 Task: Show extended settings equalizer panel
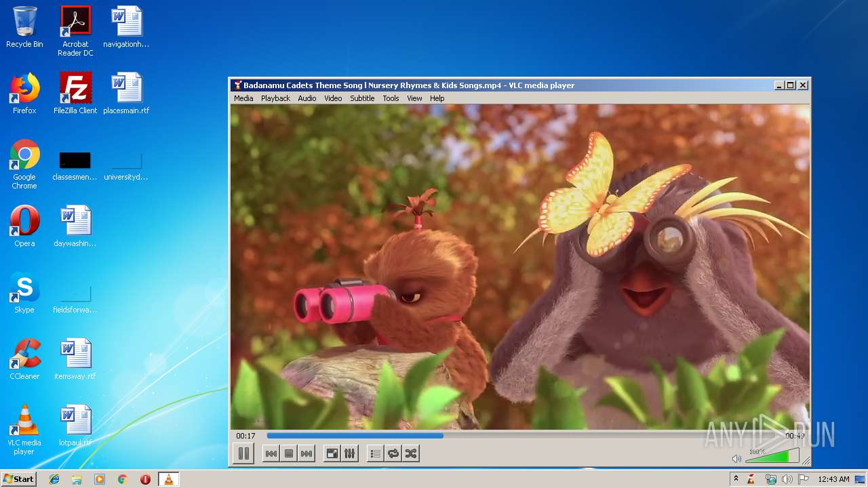[x=350, y=453]
